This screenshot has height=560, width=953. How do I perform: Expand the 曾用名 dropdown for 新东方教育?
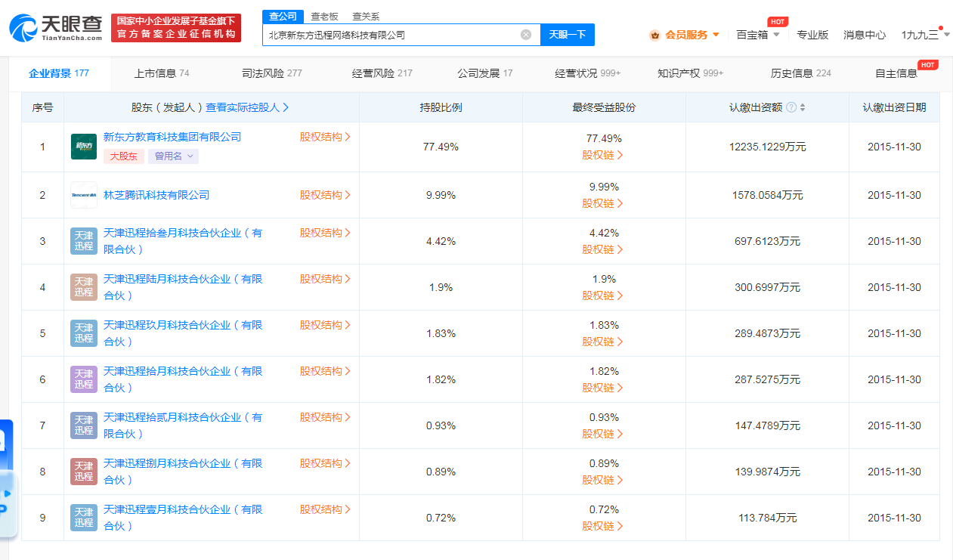[174, 156]
